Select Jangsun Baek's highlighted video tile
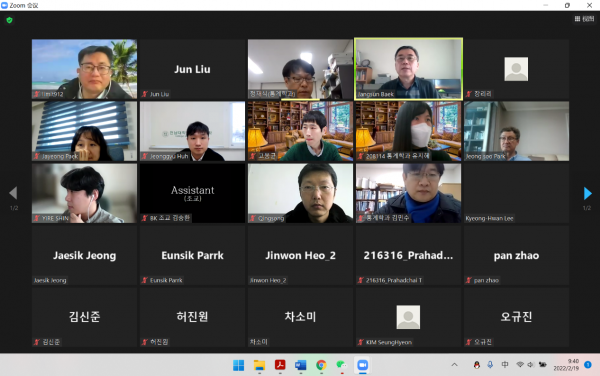The image size is (600, 376). coord(408,69)
